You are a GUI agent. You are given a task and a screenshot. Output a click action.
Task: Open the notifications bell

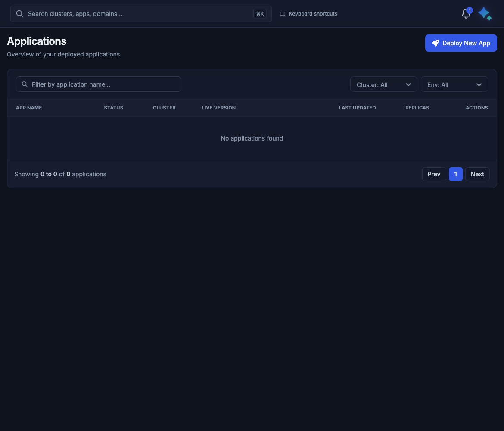tap(466, 14)
